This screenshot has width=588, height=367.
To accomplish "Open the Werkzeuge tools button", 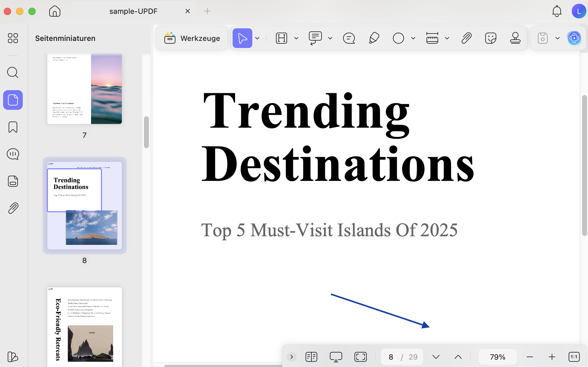I will pos(192,38).
